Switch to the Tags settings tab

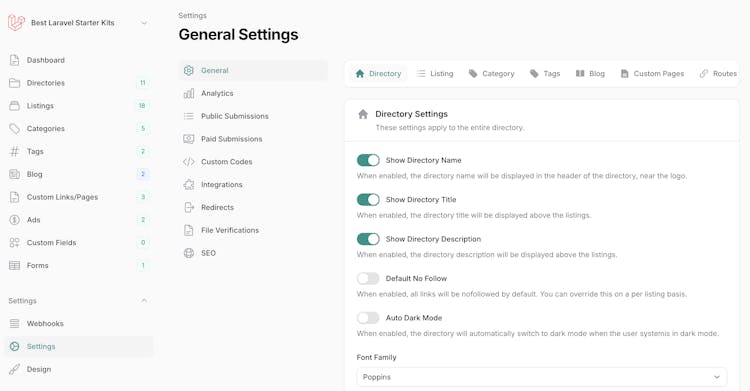545,74
